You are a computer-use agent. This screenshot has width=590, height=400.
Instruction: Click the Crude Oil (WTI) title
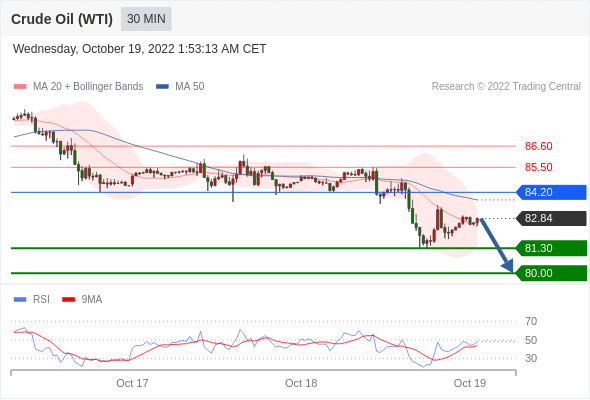point(62,19)
